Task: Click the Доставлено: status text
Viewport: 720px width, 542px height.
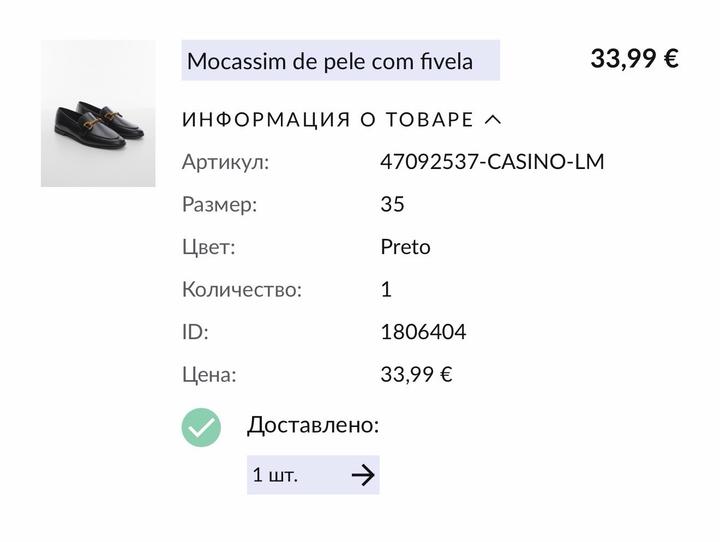Action: pyautogui.click(x=313, y=425)
